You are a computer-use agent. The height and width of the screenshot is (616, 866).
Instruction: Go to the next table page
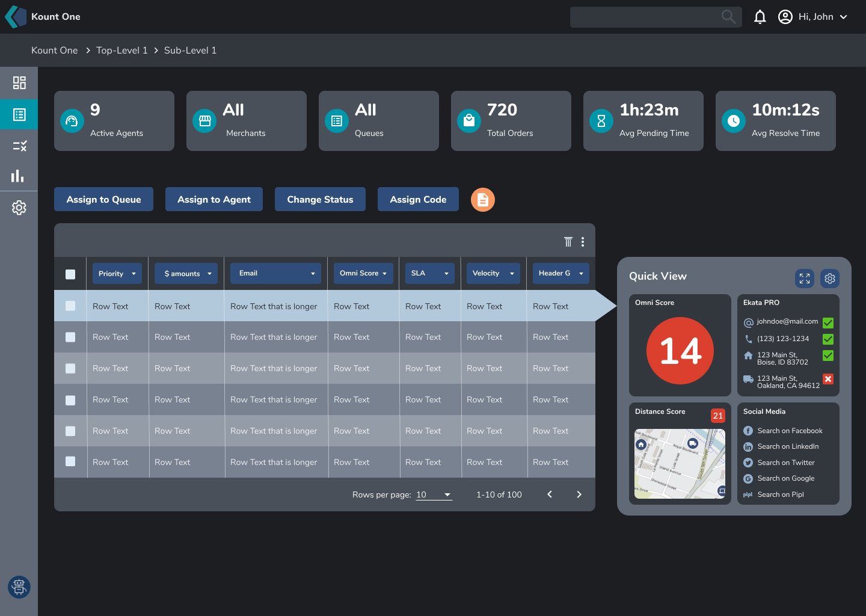click(579, 494)
